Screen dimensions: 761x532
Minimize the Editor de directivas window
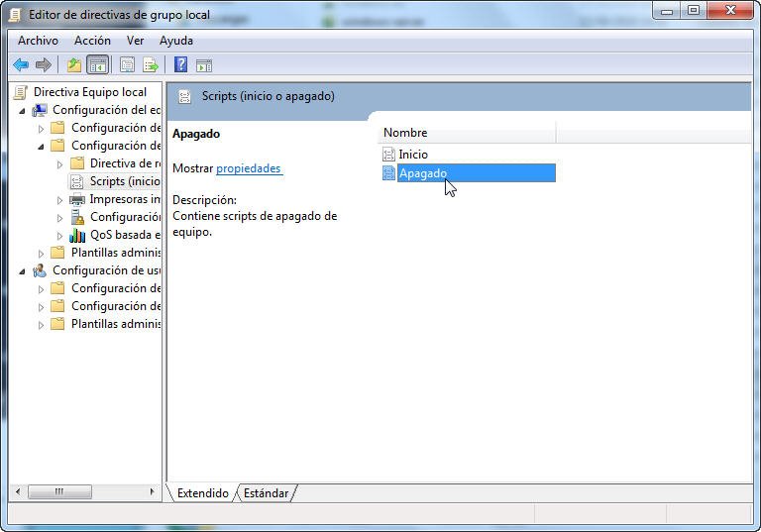(667, 11)
